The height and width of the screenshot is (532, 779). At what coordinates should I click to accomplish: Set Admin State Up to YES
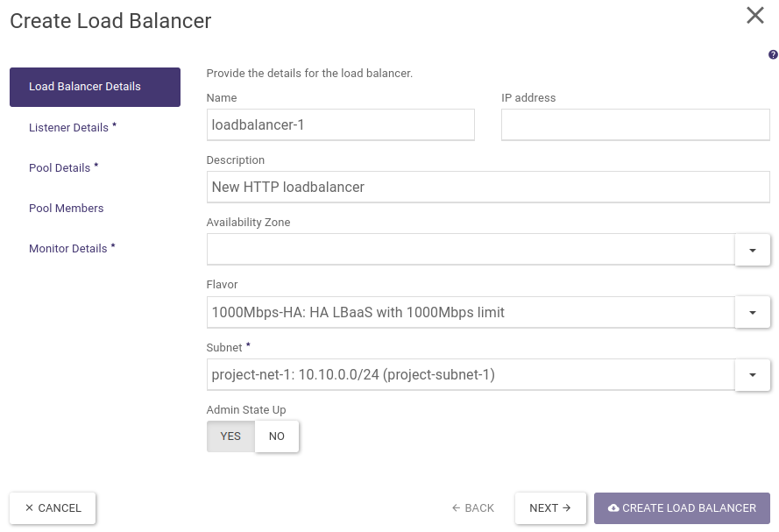[230, 436]
